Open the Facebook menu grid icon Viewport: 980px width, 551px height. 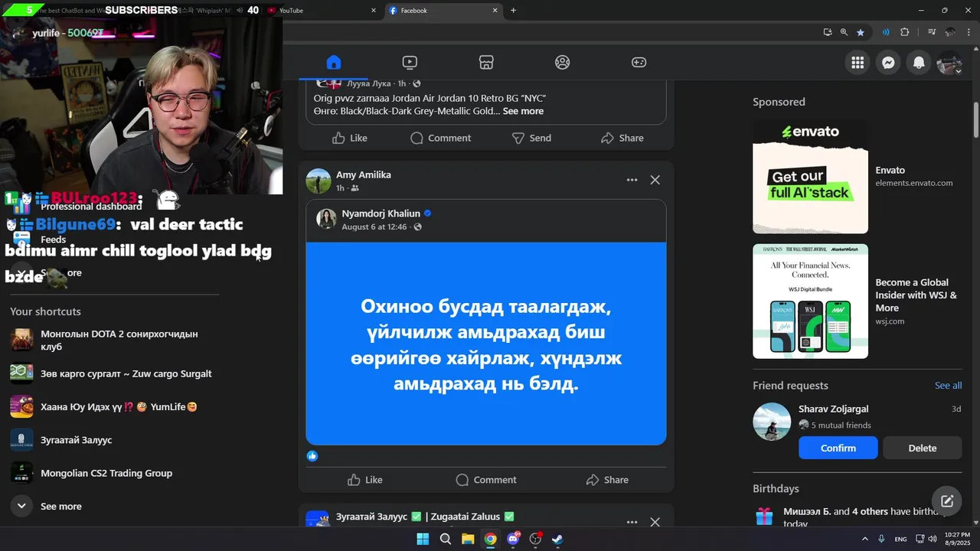pos(857,63)
